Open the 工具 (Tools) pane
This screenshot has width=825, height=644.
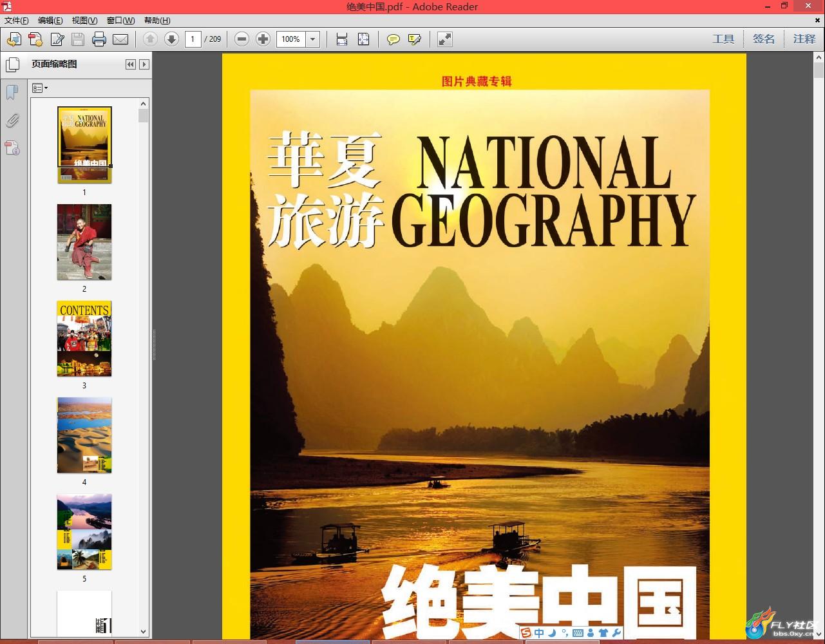[723, 39]
